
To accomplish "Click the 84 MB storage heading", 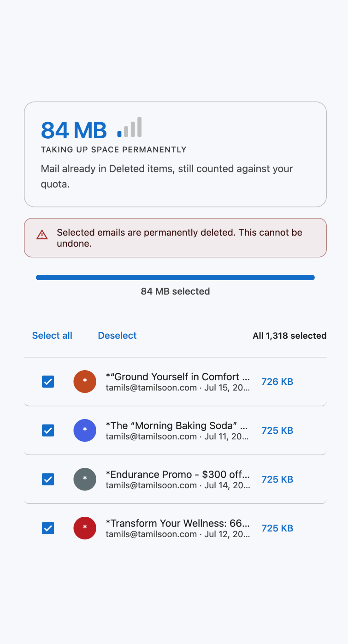I will pyautogui.click(x=74, y=130).
